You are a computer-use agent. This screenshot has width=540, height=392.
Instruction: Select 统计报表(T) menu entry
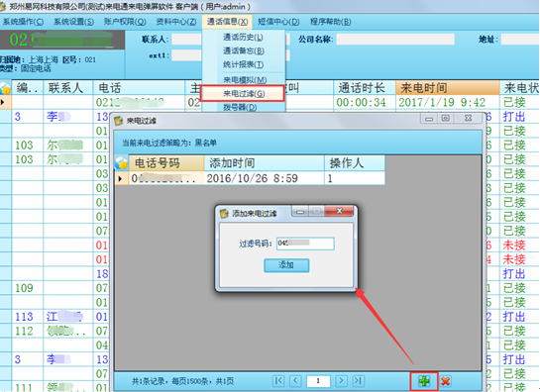coord(244,64)
